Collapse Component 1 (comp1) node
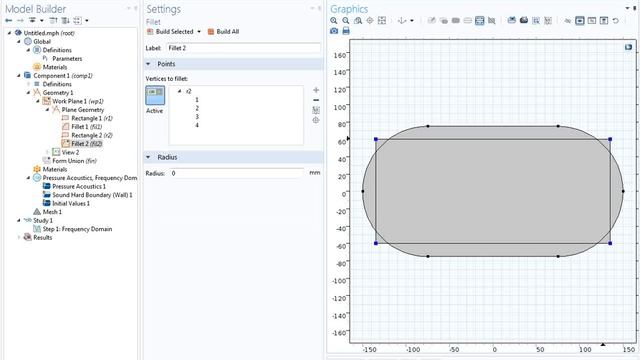 point(19,76)
